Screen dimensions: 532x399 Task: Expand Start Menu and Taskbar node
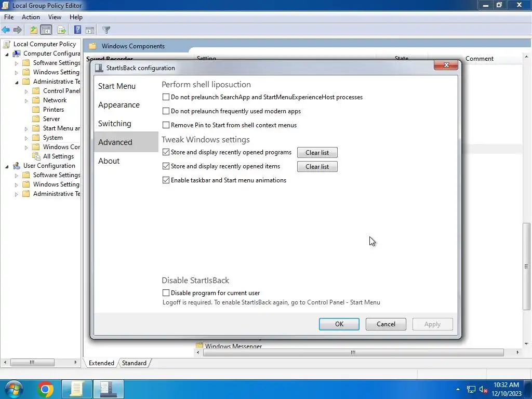click(x=26, y=129)
